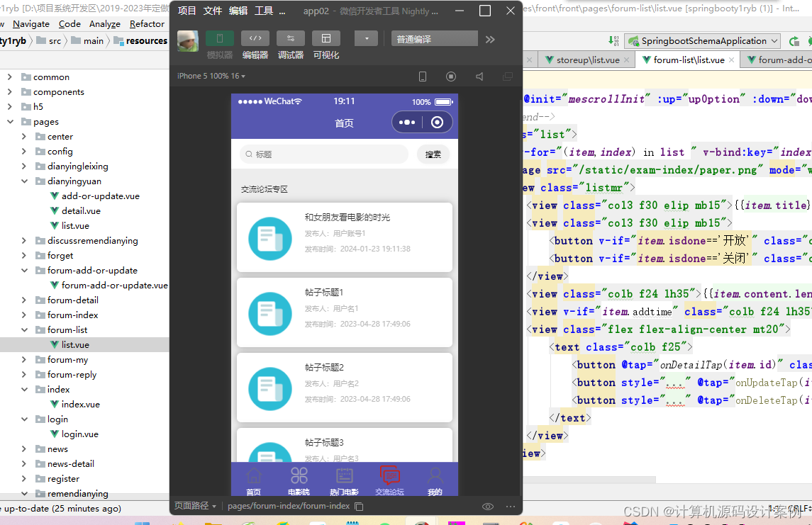
Task: Open the 工具 menu
Action: pos(264,11)
